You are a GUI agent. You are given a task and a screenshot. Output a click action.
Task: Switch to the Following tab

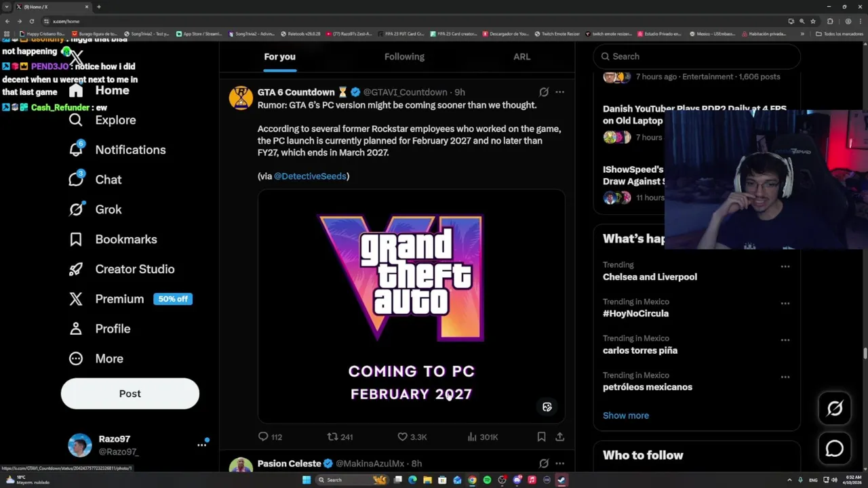pos(404,57)
